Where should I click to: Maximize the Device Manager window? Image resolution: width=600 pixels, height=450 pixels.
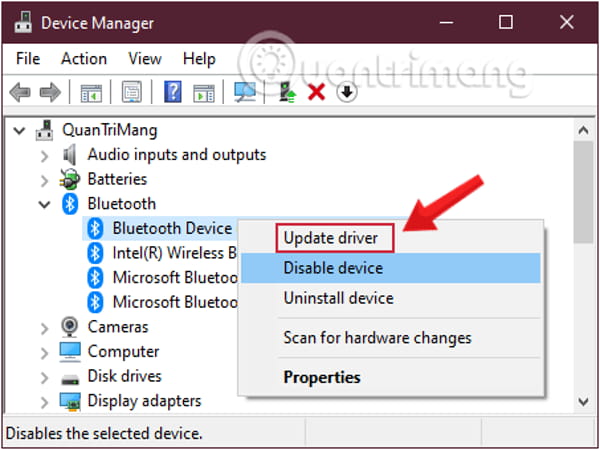pos(505,23)
